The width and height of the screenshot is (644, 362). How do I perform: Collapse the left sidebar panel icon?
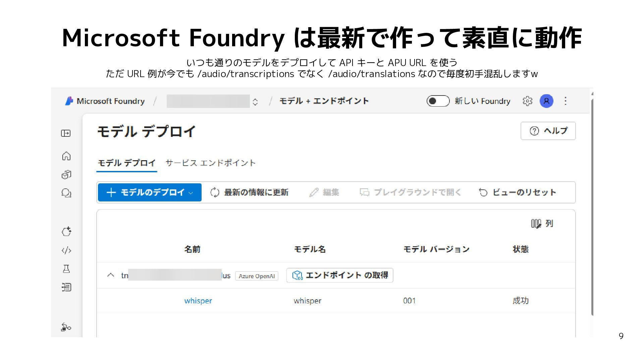tap(66, 133)
